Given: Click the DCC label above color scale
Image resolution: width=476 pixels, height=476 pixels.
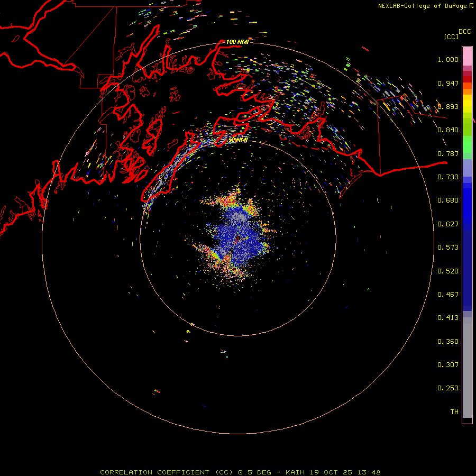Looking at the screenshot, I should click(x=464, y=32).
